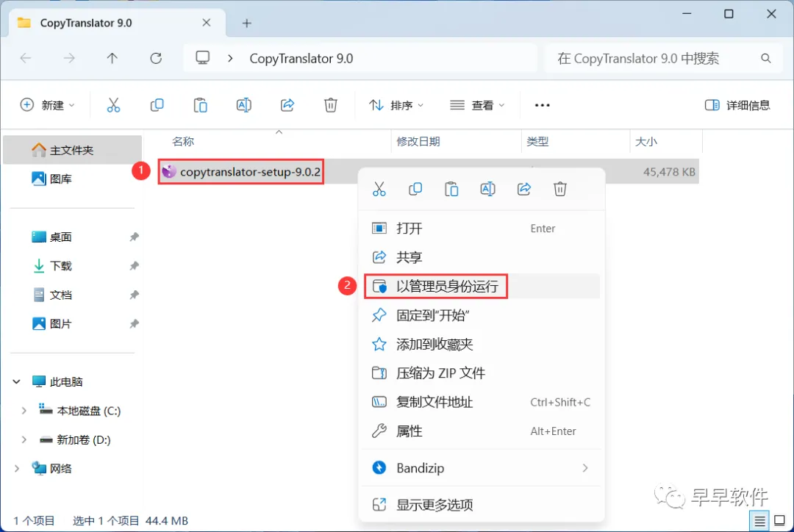This screenshot has height=532, width=794.
Task: Open a new tab with the plus button
Action: point(246,24)
